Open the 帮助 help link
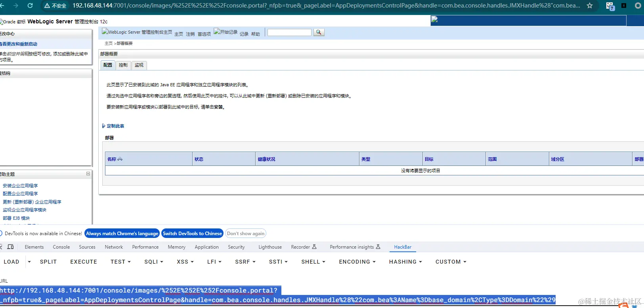Screen dimensions: 644x308 pyautogui.click(x=256, y=34)
